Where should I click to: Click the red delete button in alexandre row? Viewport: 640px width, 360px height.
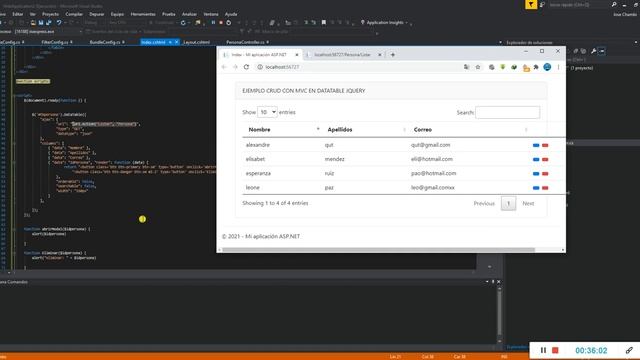[545, 145]
